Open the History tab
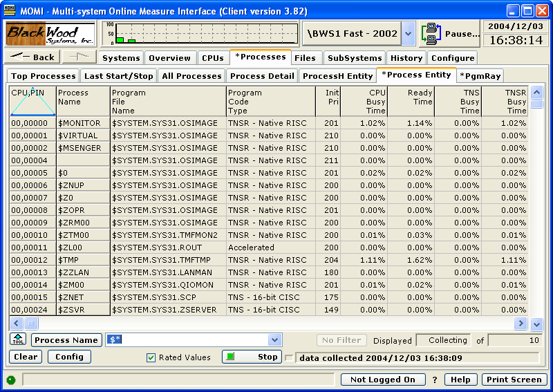 point(406,58)
